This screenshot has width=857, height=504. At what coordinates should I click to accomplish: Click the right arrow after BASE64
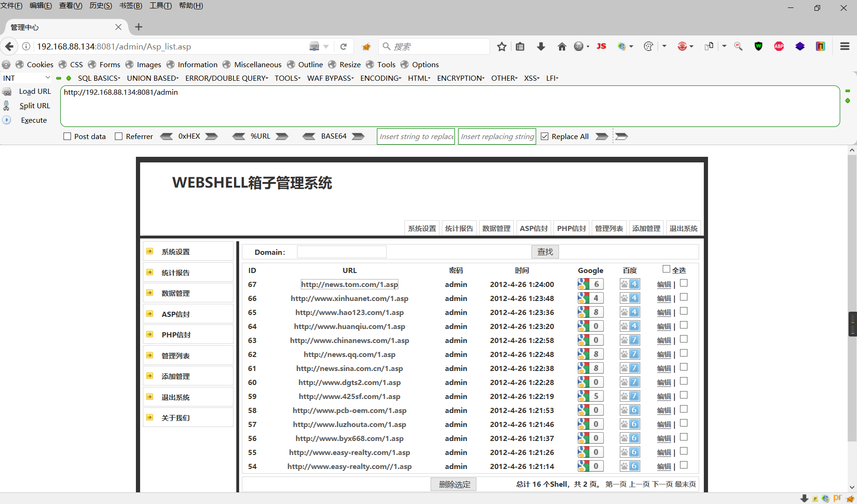click(x=358, y=136)
